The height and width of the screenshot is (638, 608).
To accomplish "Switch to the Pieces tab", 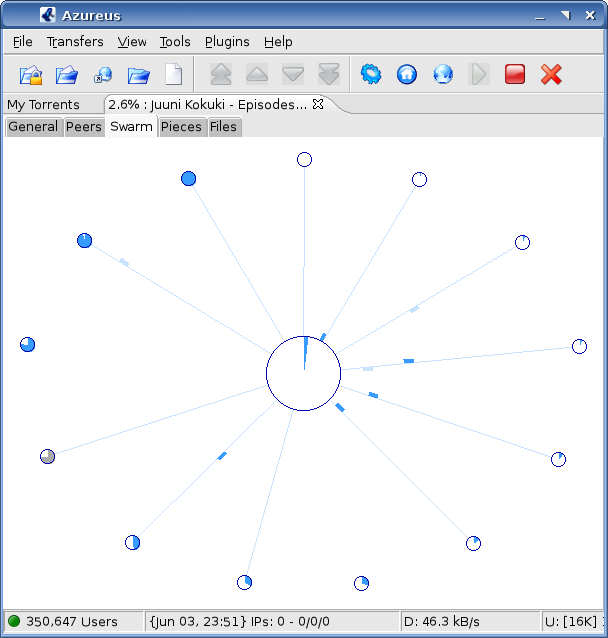I will click(181, 127).
